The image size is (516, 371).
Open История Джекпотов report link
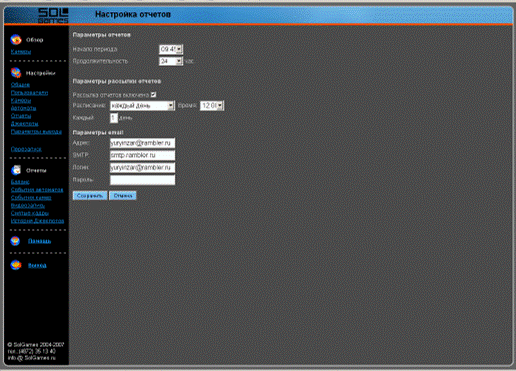click(37, 221)
